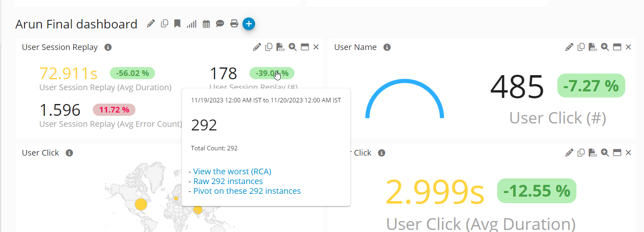The height and width of the screenshot is (232, 644).
Task: Open Raw 292 instances link
Action: pyautogui.click(x=228, y=181)
